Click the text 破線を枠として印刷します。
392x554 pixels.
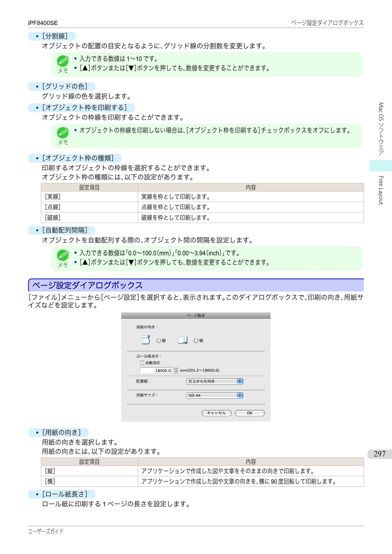[x=176, y=218]
